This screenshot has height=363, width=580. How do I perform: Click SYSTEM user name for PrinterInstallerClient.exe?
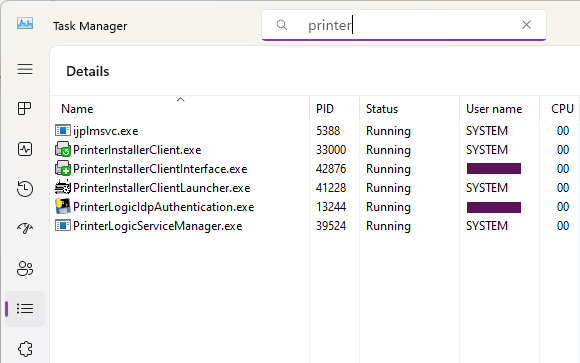click(x=487, y=149)
